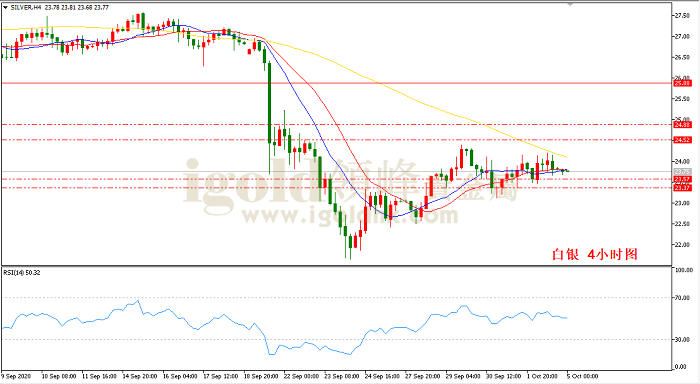Click the 1 Oct 20:00 time label

542,376
